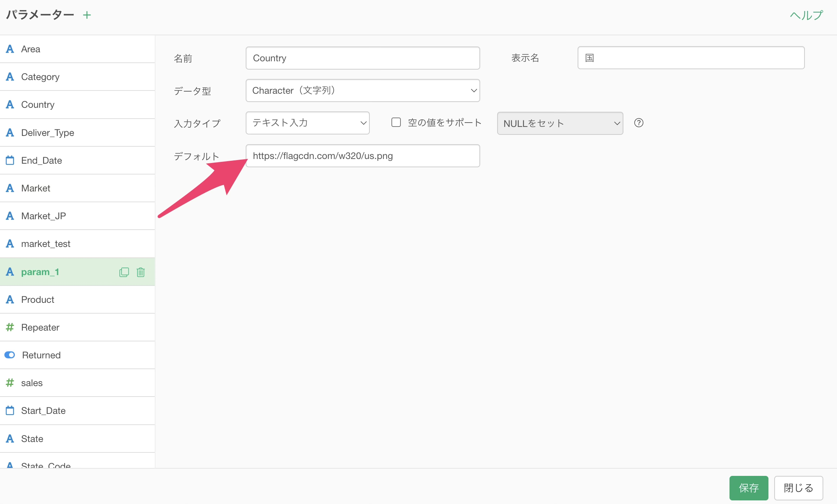Select the Start_Date parameter
Screen dimensions: 837x504
[x=78, y=411]
